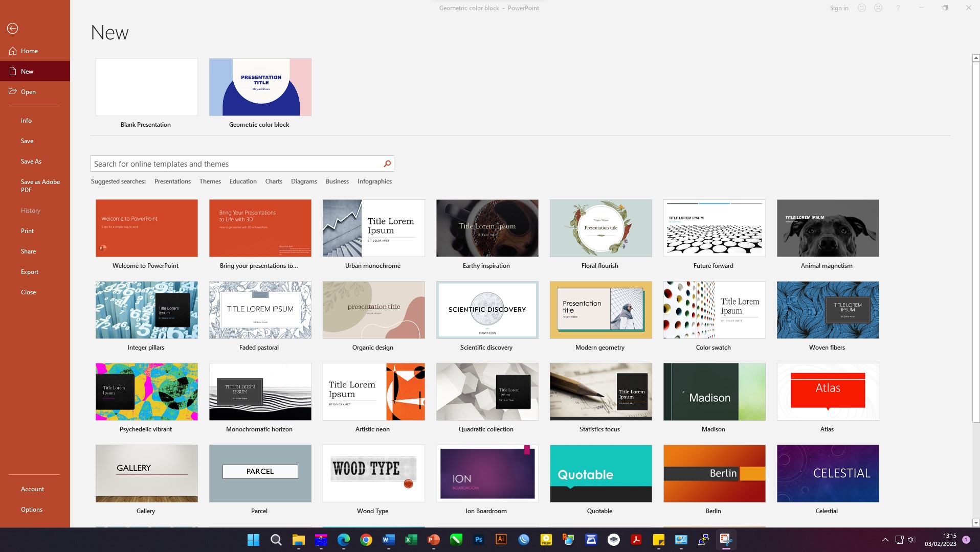Click the Business suggested search
980x552 pixels.
point(337,181)
